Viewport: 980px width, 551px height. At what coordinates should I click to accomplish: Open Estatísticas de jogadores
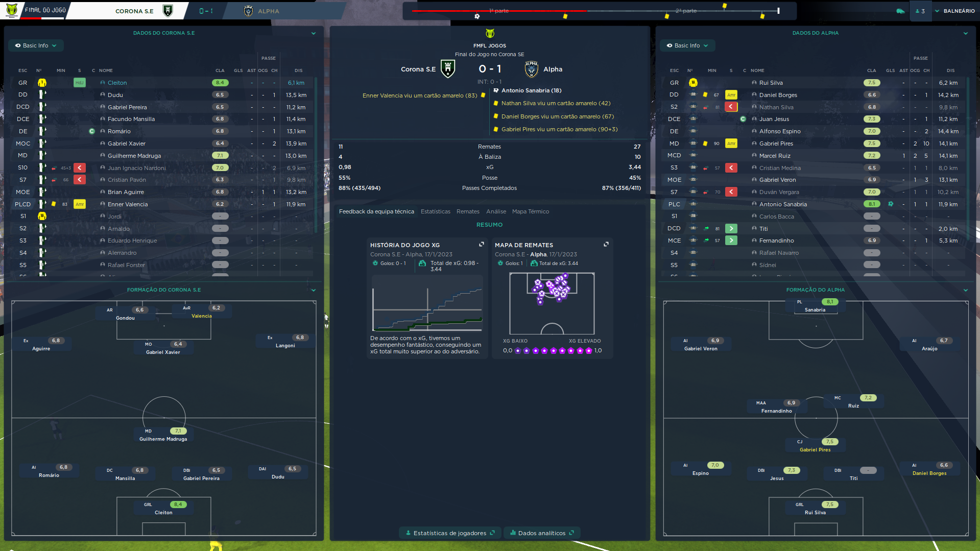[x=449, y=533]
